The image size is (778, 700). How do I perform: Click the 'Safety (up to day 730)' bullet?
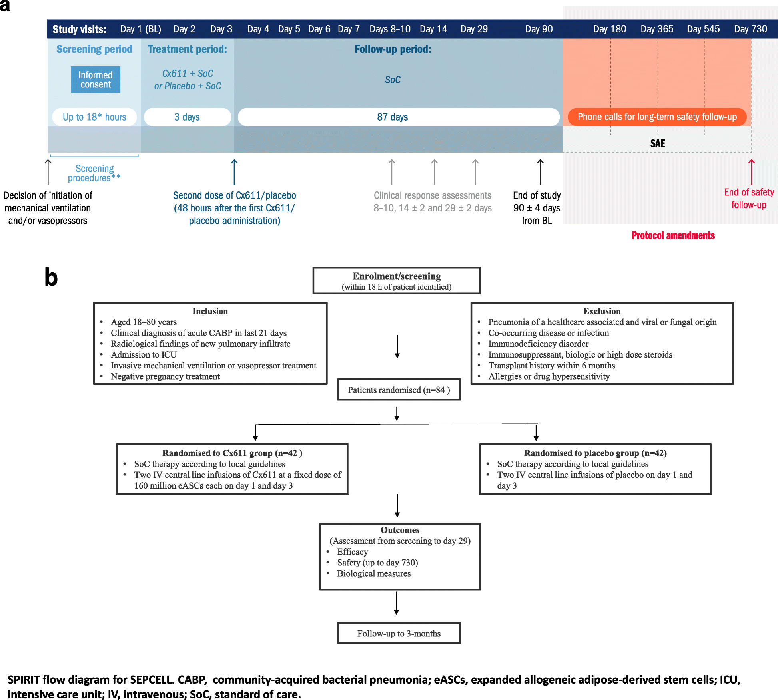click(x=377, y=563)
